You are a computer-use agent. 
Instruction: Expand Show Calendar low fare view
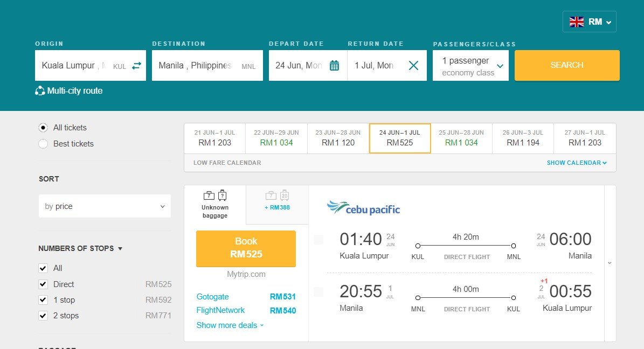pos(577,163)
